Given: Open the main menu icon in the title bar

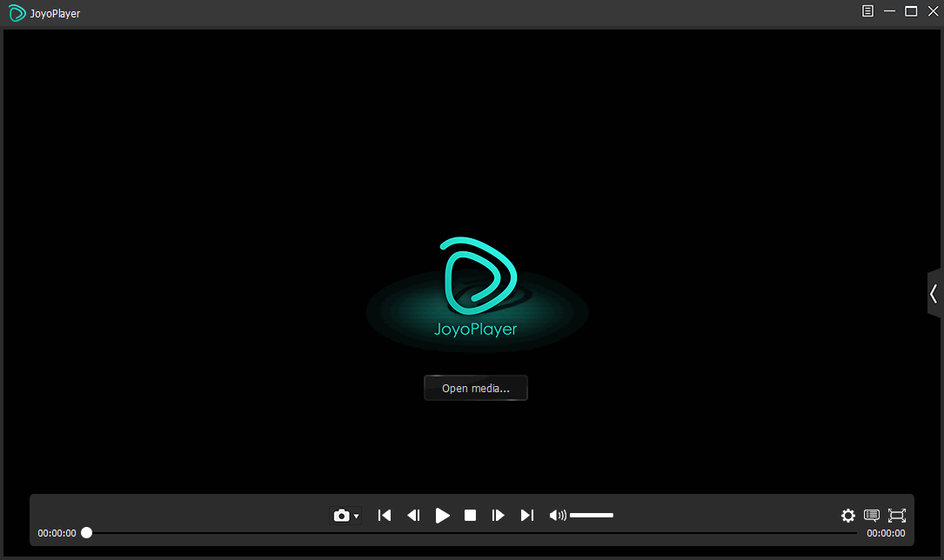Looking at the screenshot, I should click(867, 10).
